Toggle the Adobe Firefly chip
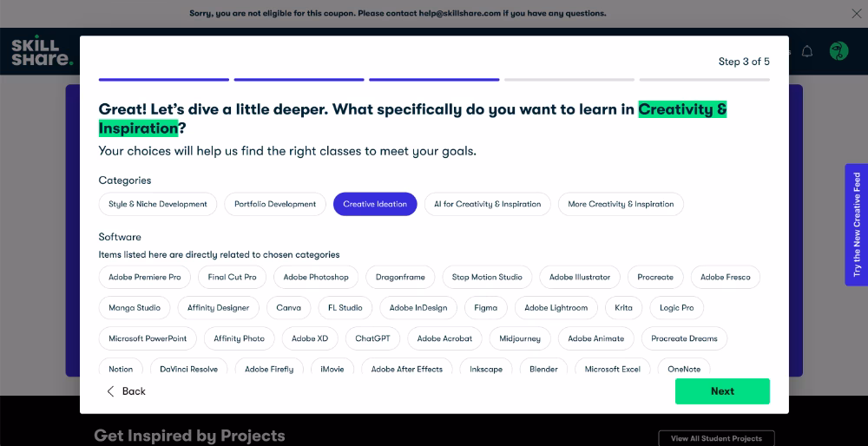The height and width of the screenshot is (446, 868). 269,367
